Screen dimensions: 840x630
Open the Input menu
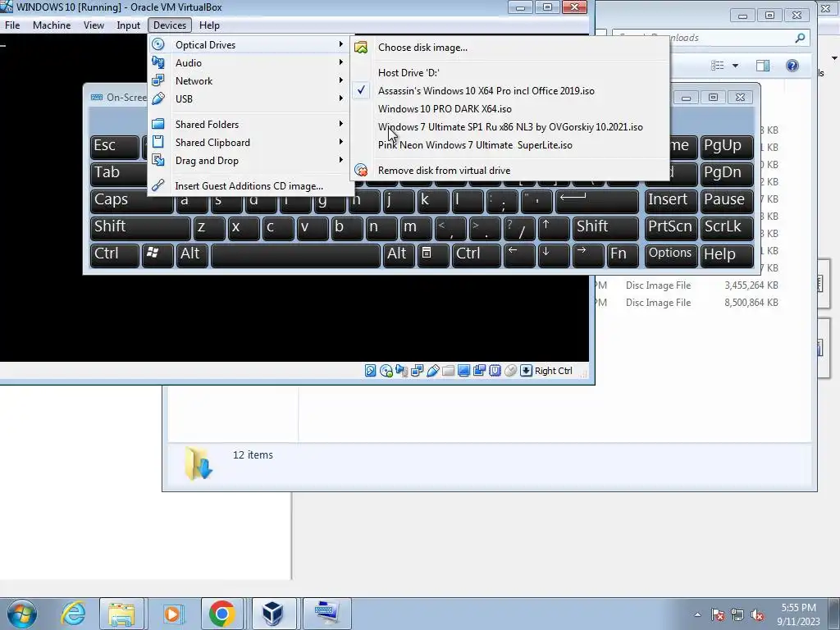click(129, 25)
